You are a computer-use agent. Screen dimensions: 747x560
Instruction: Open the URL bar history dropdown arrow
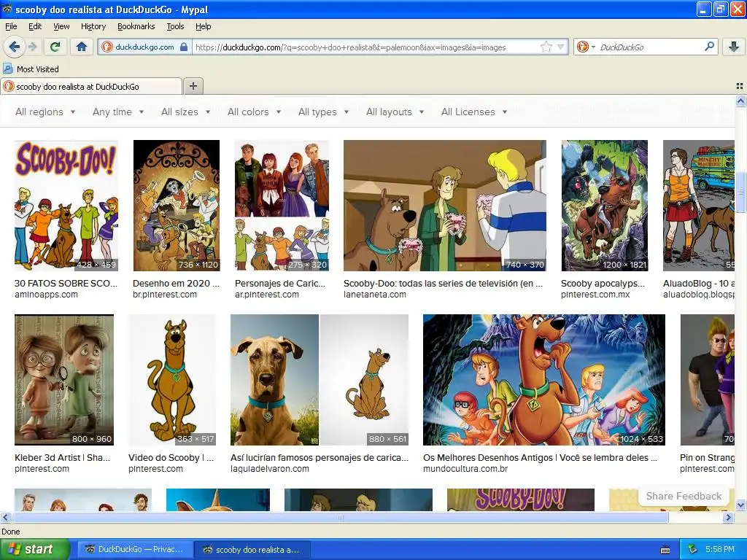[560, 47]
